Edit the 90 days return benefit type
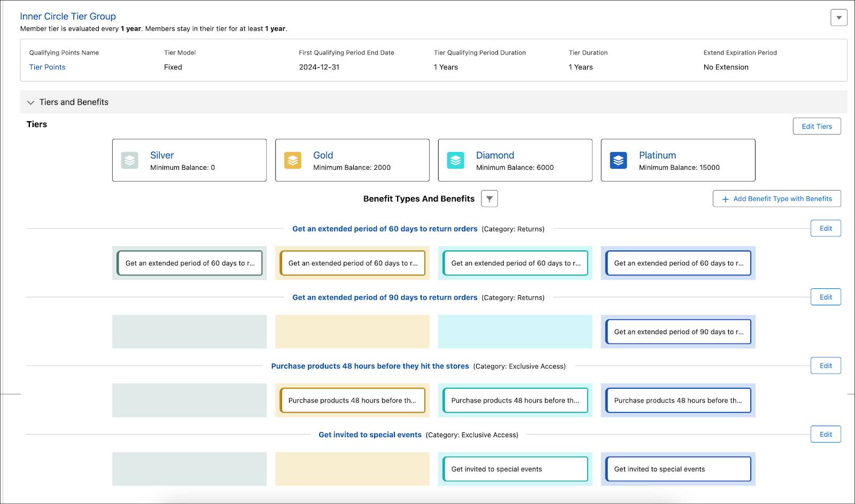855x504 pixels. (826, 297)
